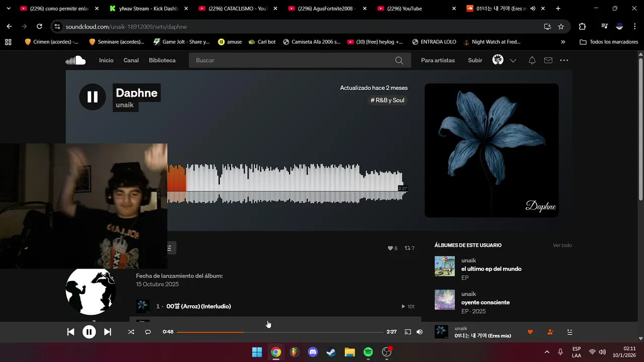This screenshot has height=362, width=644.
Task: Toggle the orange like heart in the player bar
Action: (530, 332)
